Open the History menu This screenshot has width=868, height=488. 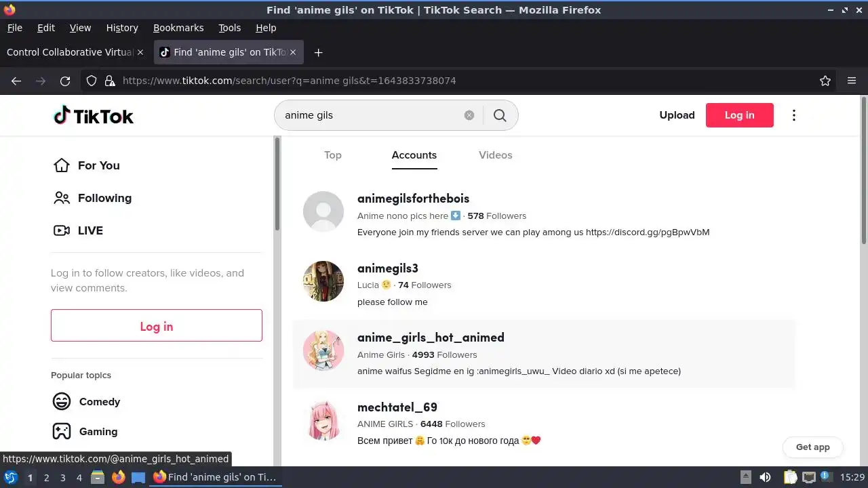tap(122, 28)
